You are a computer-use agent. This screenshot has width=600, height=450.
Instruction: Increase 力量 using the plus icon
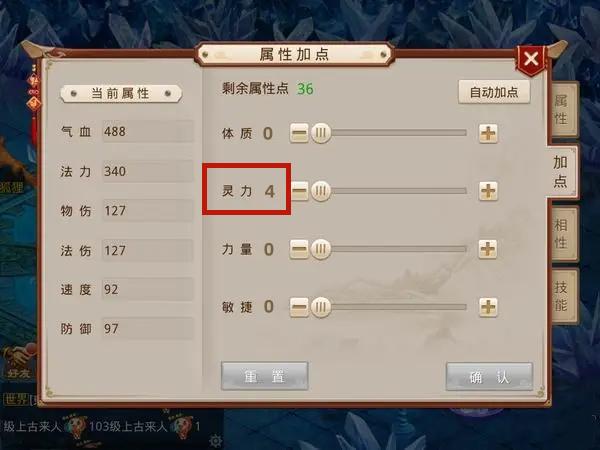[488, 249]
